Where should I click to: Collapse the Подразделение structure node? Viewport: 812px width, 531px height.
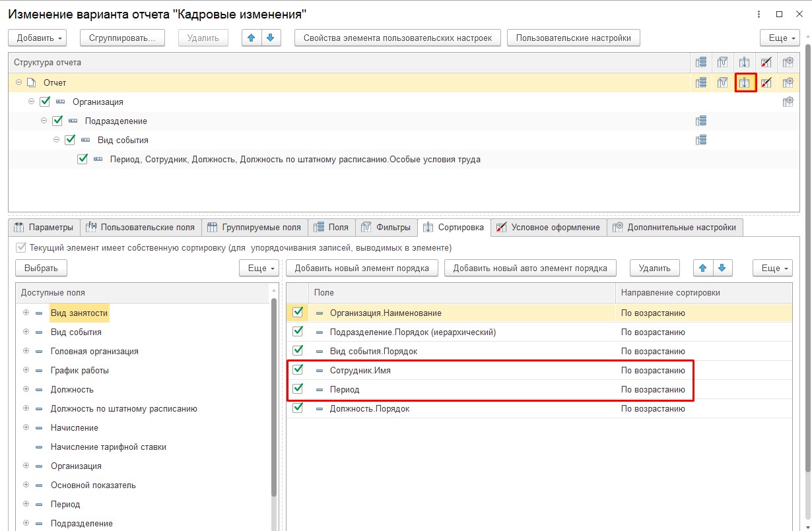pyautogui.click(x=44, y=121)
